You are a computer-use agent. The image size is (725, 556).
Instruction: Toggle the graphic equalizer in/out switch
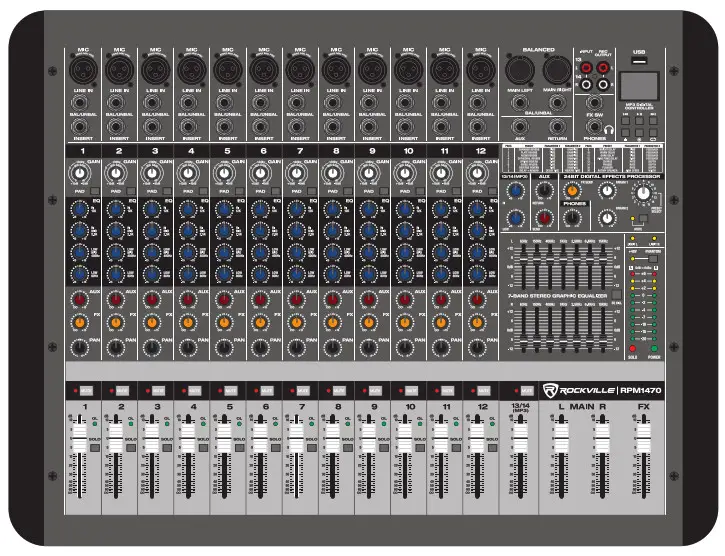click(x=616, y=295)
